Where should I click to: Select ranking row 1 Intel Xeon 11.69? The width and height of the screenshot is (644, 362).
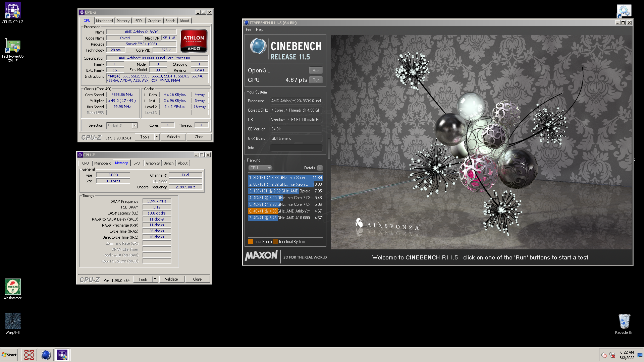pyautogui.click(x=285, y=178)
